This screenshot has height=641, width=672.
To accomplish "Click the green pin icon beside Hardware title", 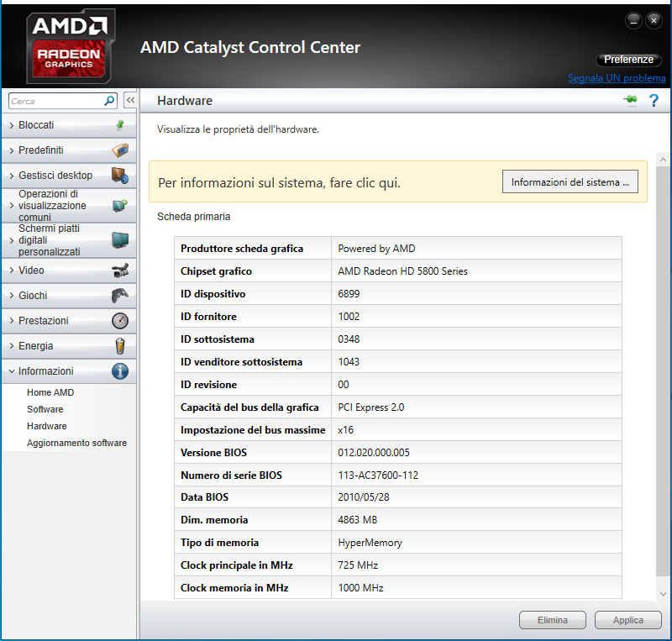I will pyautogui.click(x=631, y=100).
